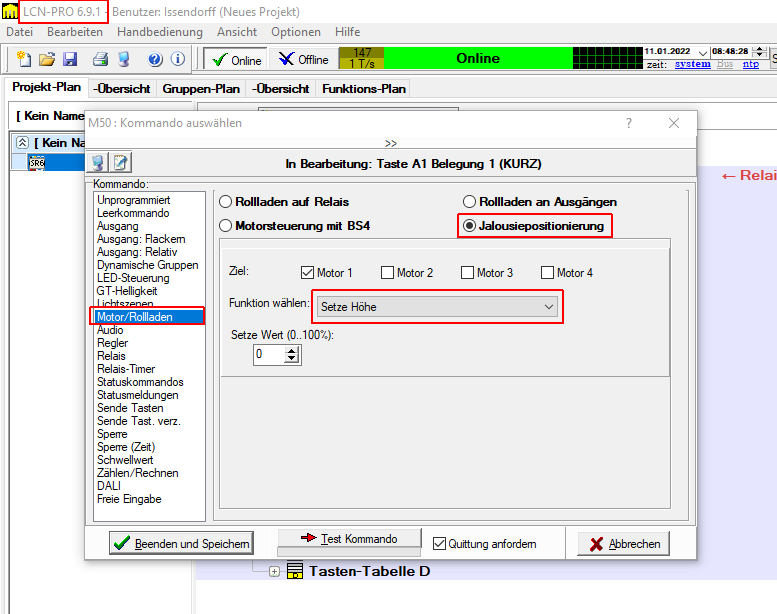This screenshot has width=777, height=614.
Task: Save the project with the floppy disk icon
Action: 70,60
